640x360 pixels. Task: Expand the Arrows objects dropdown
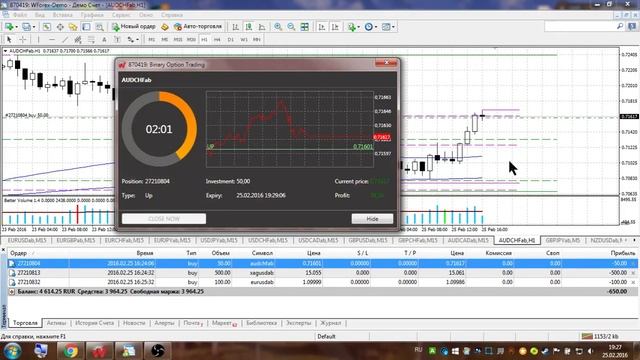coord(138,40)
